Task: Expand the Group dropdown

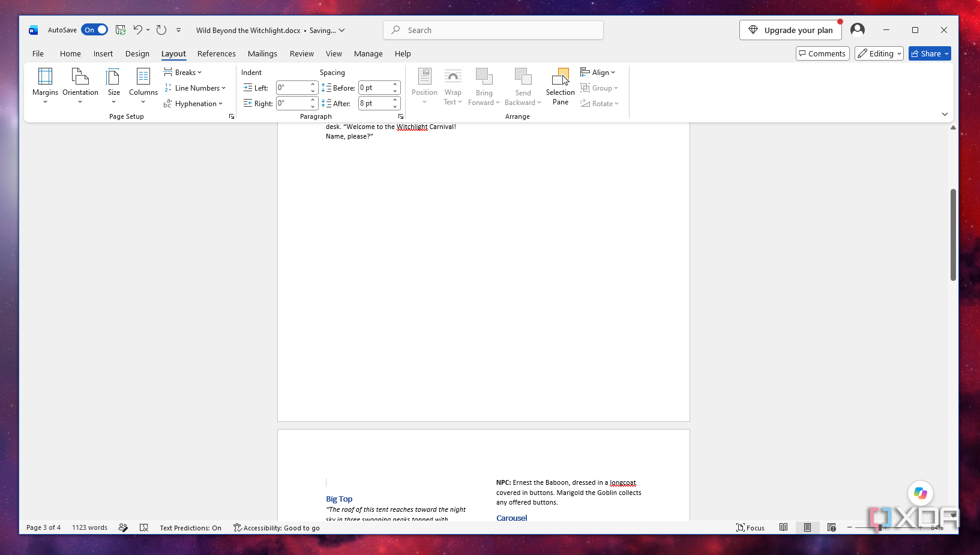Action: pos(599,88)
